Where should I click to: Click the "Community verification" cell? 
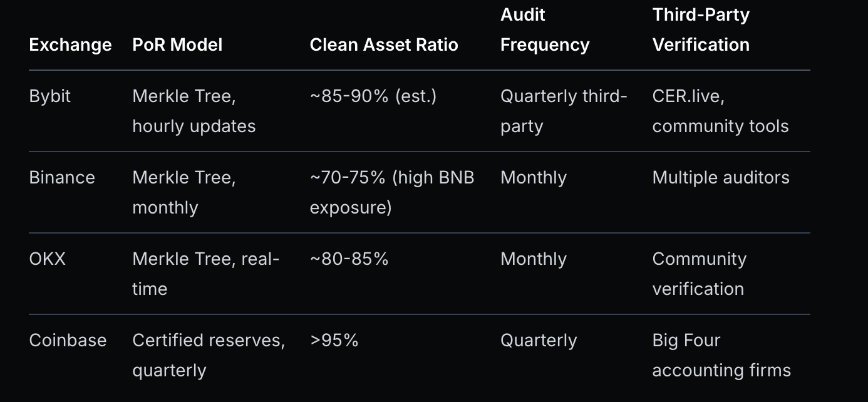coord(699,274)
